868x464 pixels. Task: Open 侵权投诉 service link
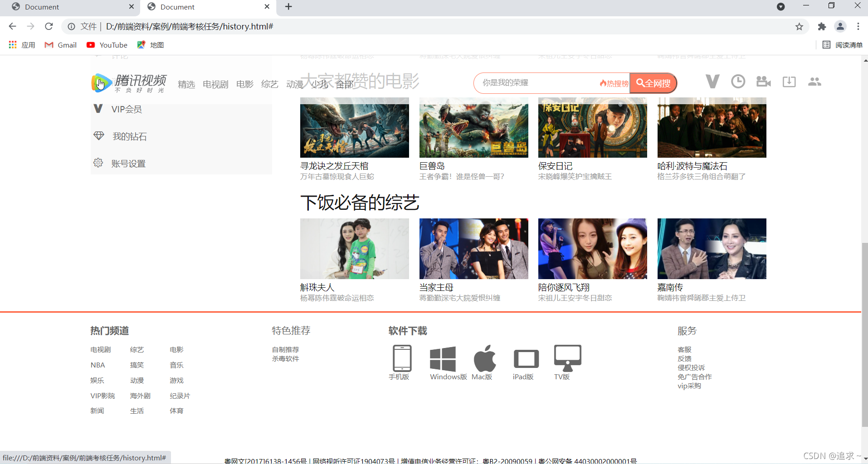coord(691,367)
